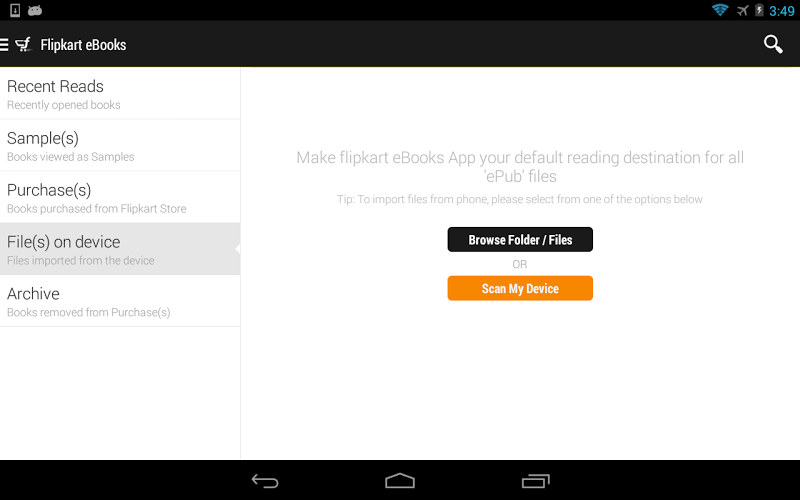Image resolution: width=800 pixels, height=500 pixels.
Task: Tap the Android cat notification icon
Action: click(35, 10)
